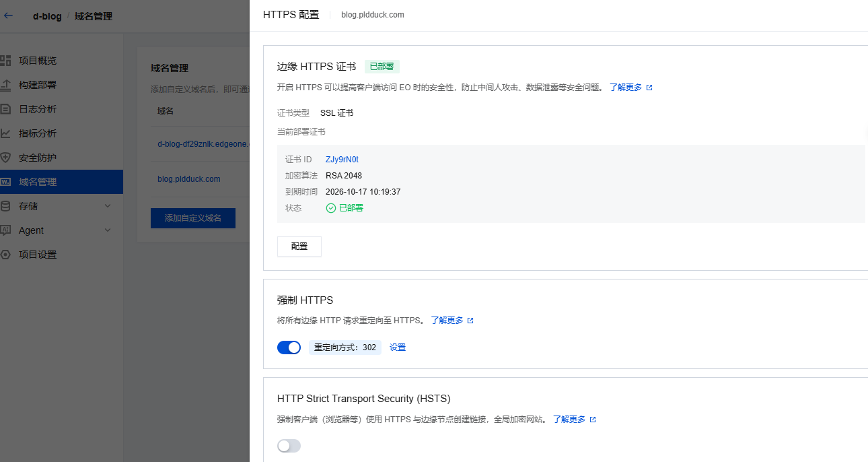Click 了解更多 under 边缘 HTTPS 证书
868x462 pixels.
(626, 88)
